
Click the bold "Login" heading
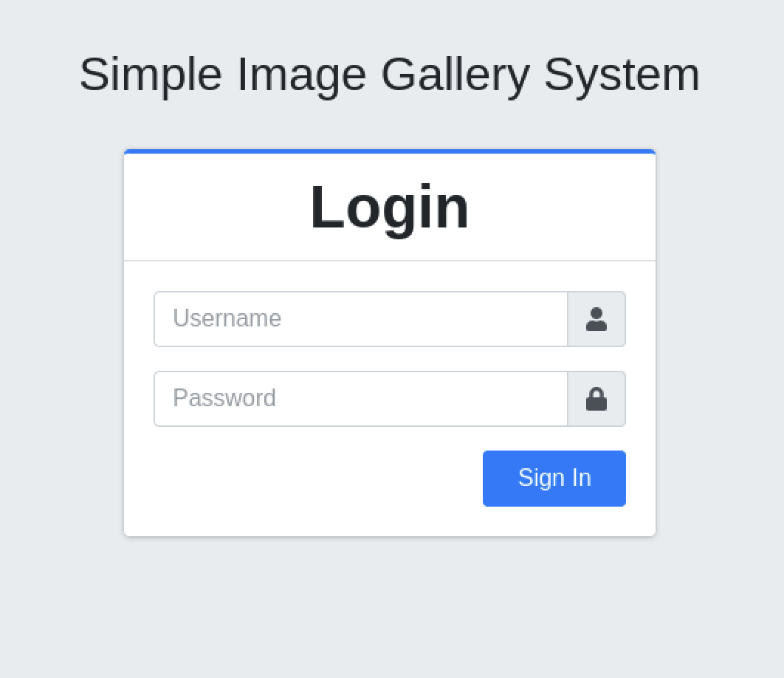tap(390, 208)
